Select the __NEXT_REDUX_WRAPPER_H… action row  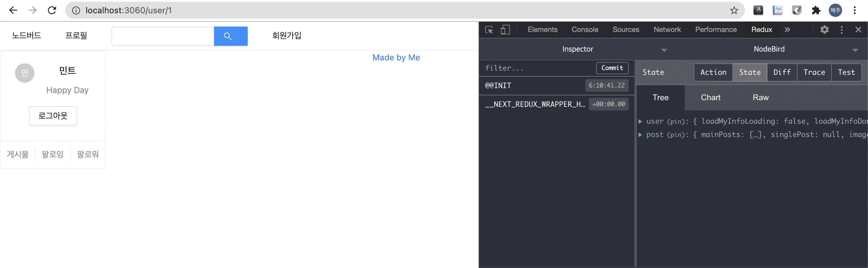click(x=557, y=104)
